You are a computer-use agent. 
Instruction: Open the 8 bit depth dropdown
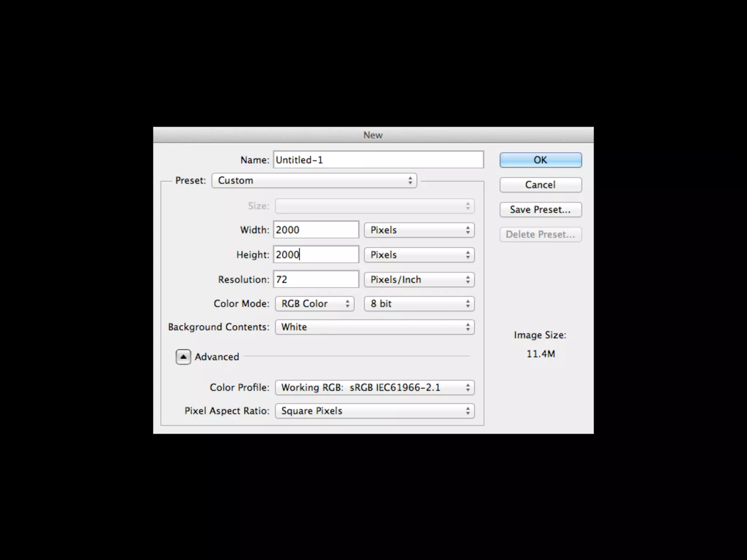[419, 304]
